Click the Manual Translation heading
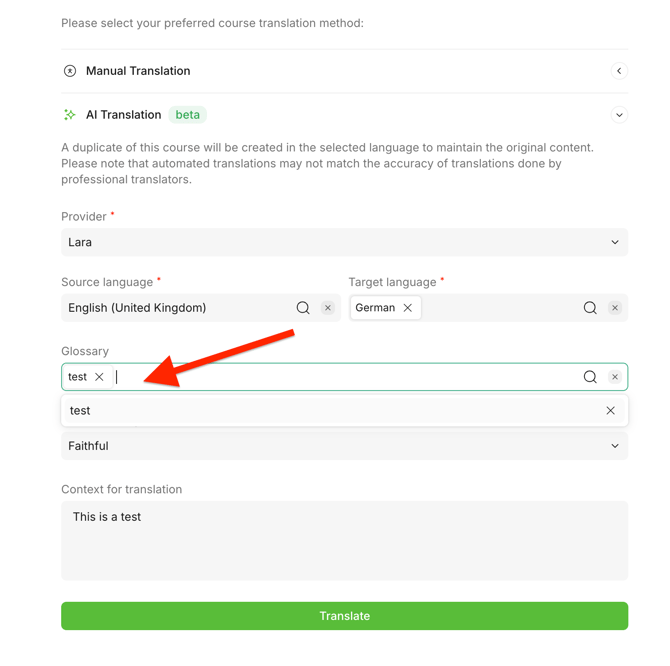 click(138, 71)
